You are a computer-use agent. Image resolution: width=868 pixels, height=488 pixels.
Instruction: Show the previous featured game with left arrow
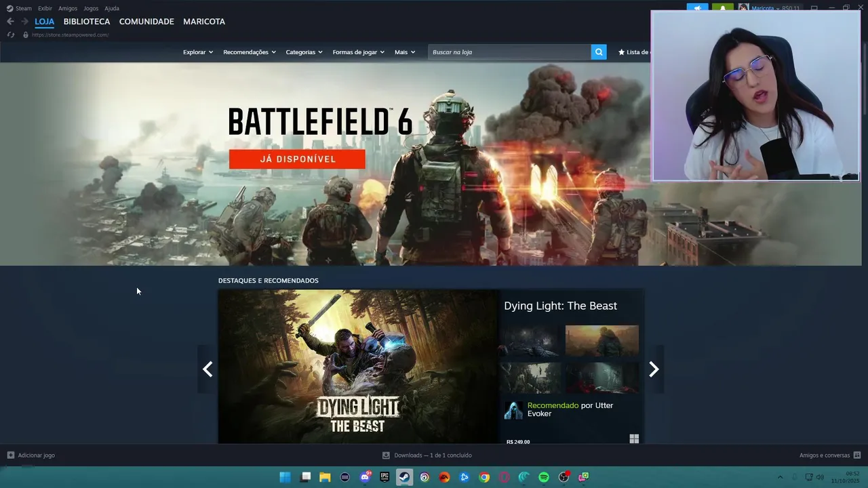(208, 369)
